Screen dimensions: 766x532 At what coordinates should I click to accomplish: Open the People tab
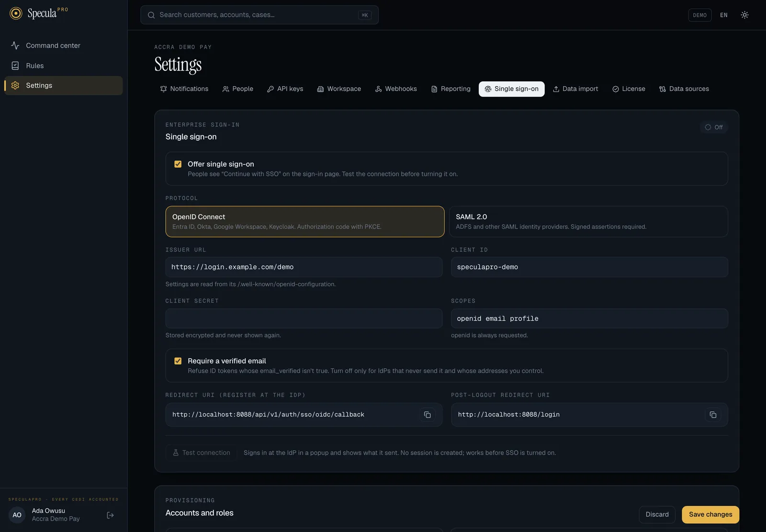[238, 89]
